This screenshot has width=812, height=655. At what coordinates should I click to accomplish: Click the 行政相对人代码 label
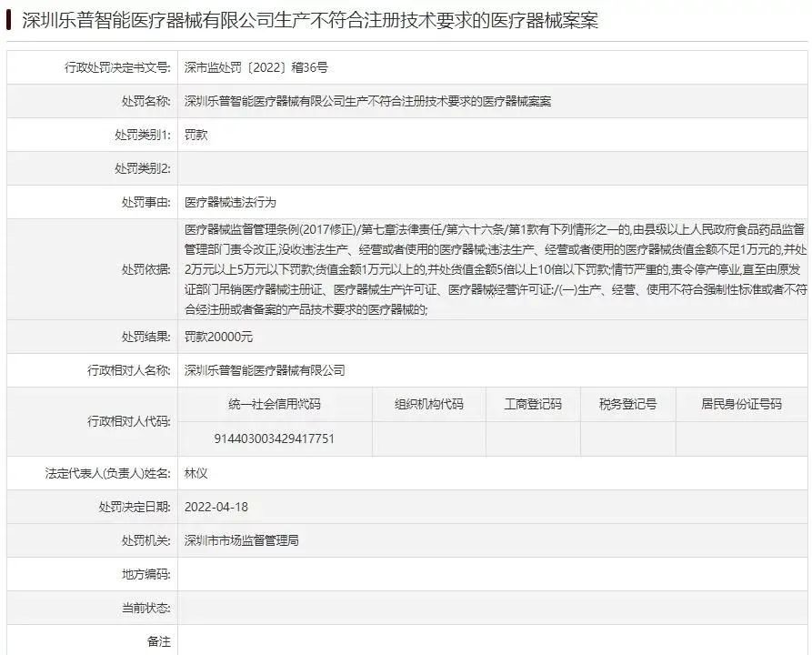coord(129,421)
